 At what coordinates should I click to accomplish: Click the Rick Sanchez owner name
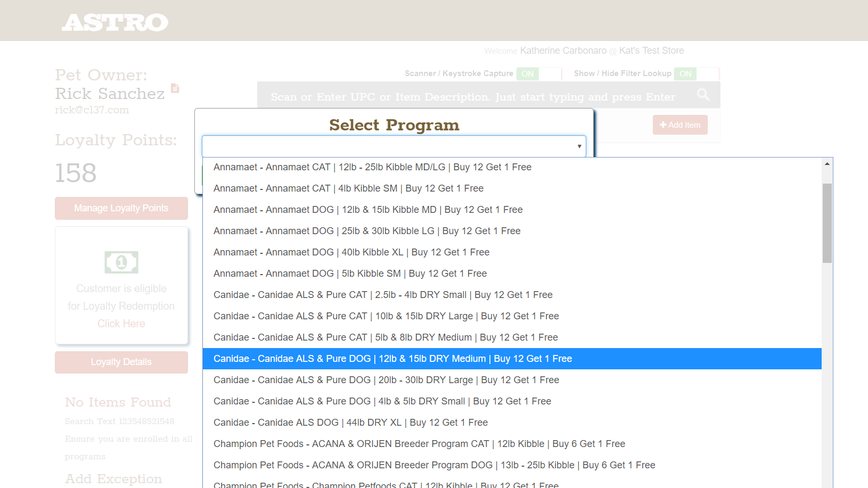110,94
